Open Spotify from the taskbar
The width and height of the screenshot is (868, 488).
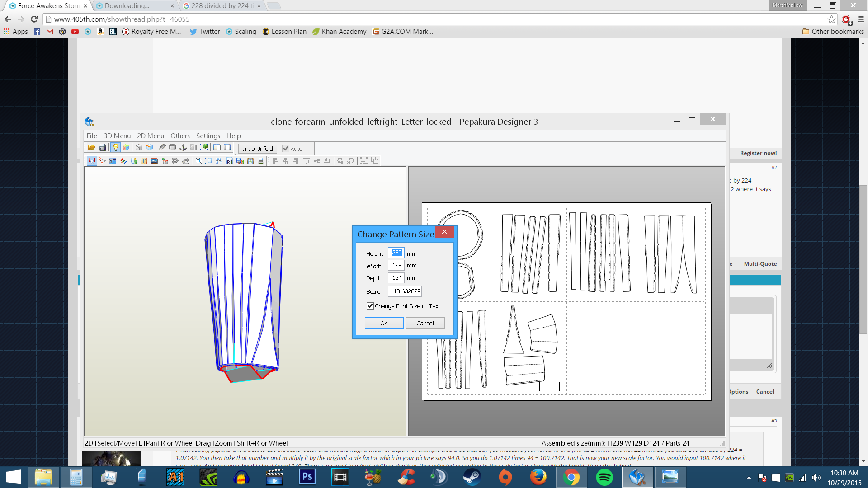pyautogui.click(x=604, y=477)
